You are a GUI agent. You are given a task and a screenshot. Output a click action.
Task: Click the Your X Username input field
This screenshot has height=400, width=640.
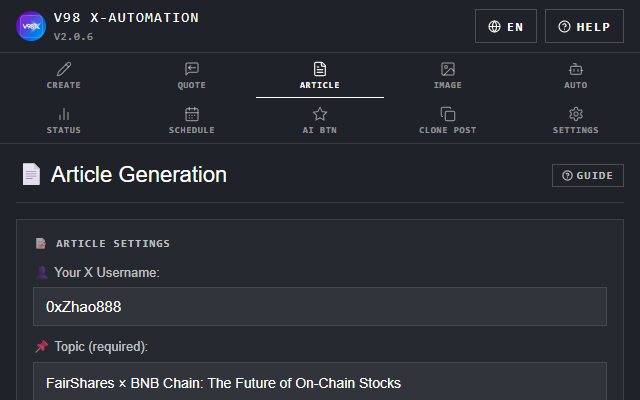[320, 307]
